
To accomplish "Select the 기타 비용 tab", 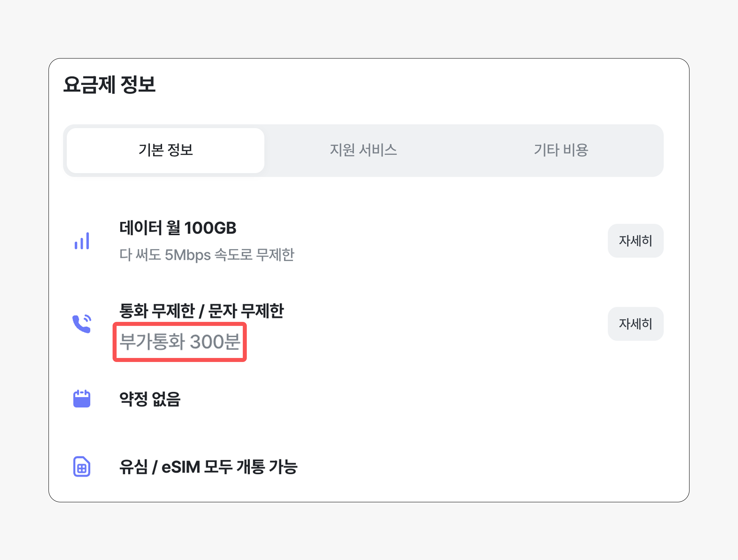I will tap(561, 150).
